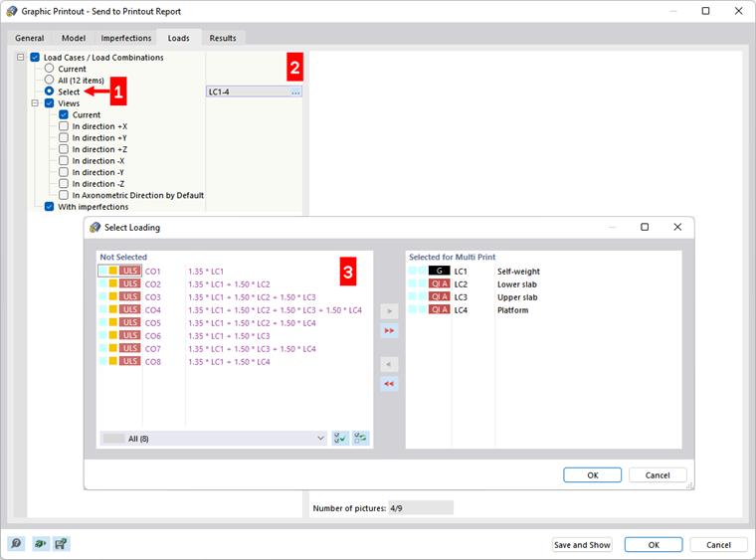Viewport: 756px width, 560px height.
Task: Collapse the Views tree node
Action: point(35,103)
